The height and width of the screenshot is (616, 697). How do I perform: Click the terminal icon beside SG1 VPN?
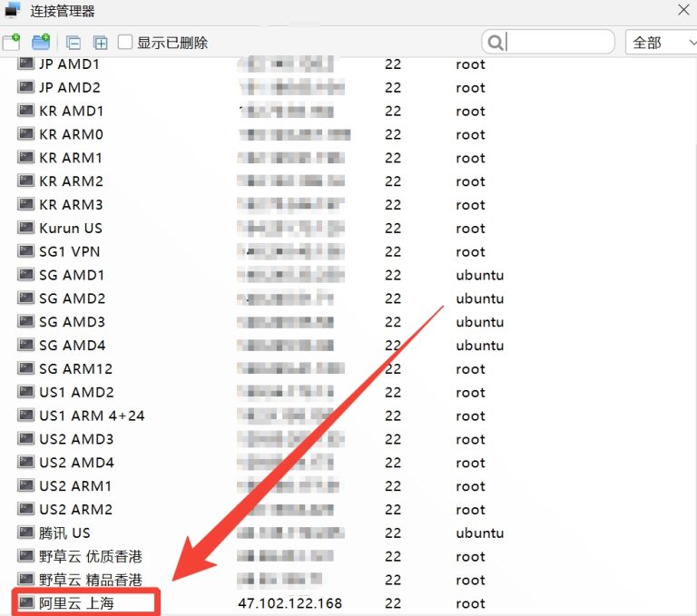click(25, 252)
